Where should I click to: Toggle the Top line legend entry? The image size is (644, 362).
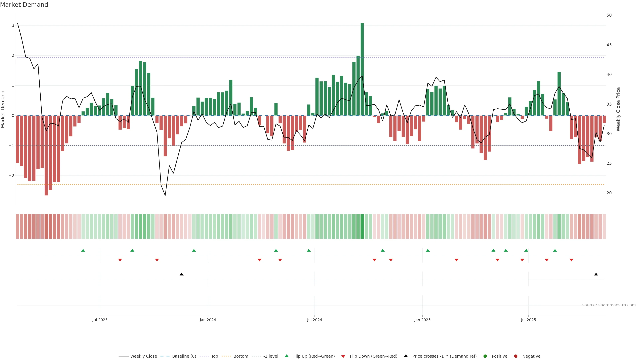[214, 356]
